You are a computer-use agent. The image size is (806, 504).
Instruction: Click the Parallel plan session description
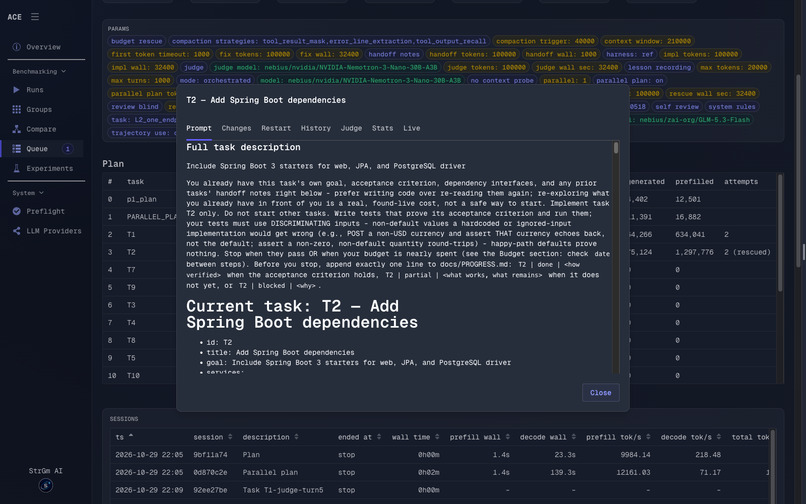pyautogui.click(x=270, y=472)
